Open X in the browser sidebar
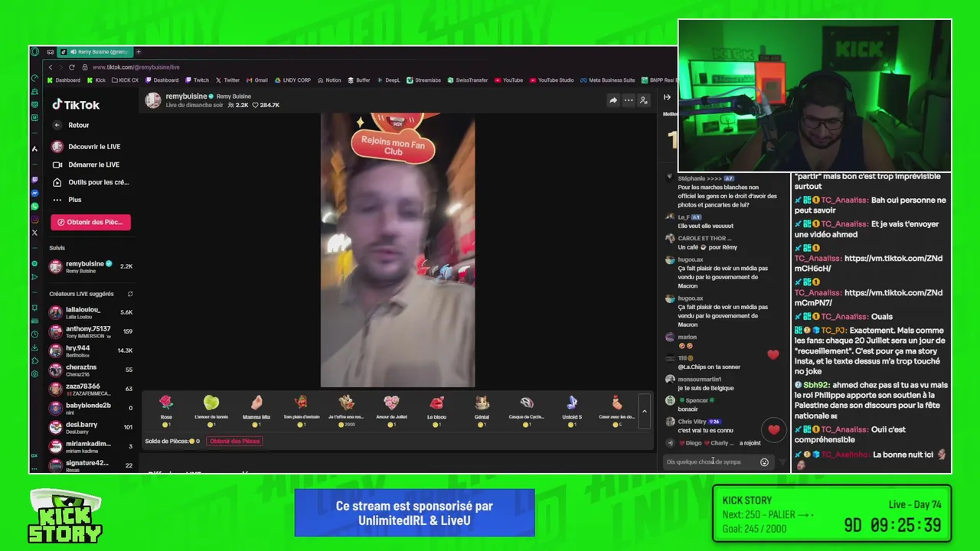This screenshot has height=551, width=980. pos(34,233)
